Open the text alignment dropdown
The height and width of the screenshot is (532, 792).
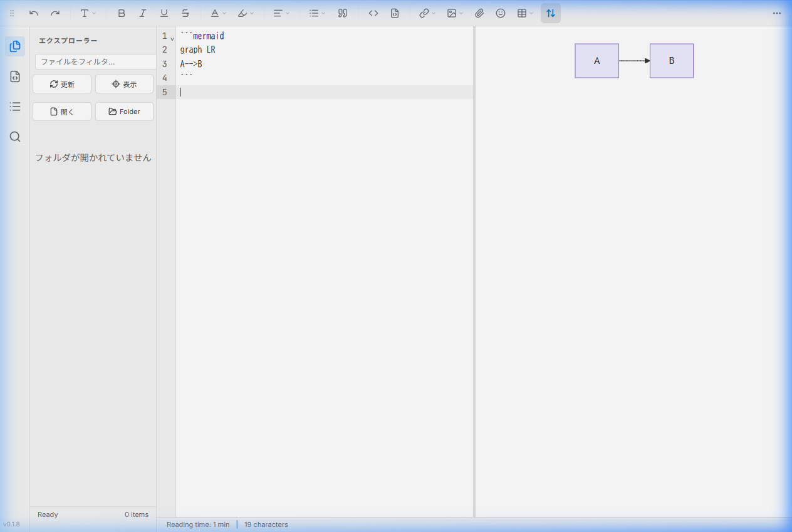coord(281,13)
